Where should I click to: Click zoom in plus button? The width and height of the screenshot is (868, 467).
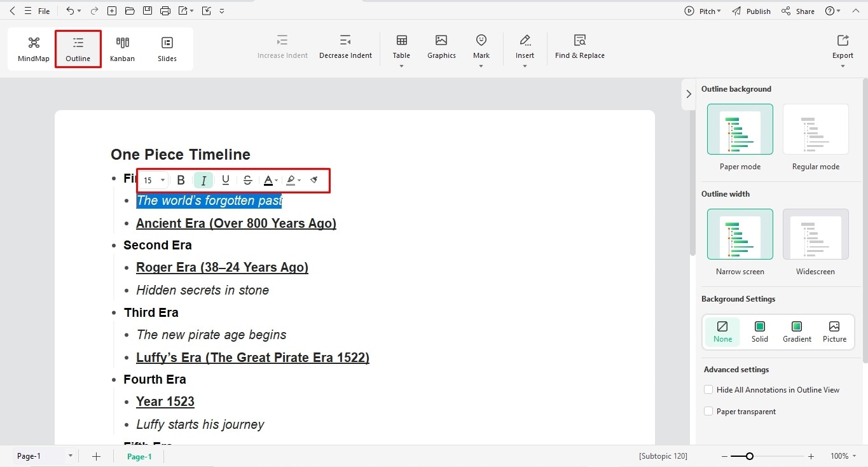(x=811, y=456)
